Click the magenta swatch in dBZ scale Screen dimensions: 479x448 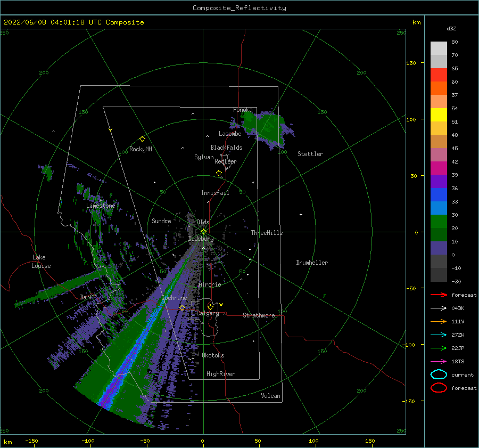[439, 168]
